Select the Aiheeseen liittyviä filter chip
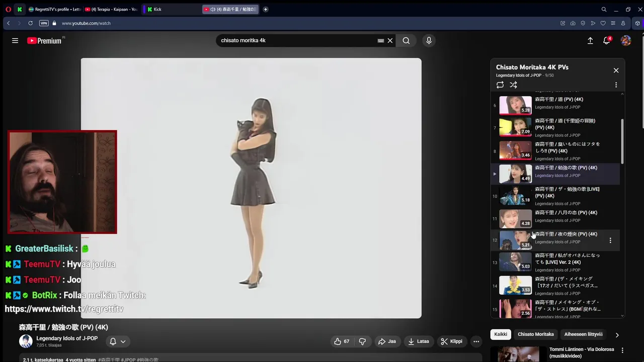Viewport: 644px width, 362px height. click(583, 334)
